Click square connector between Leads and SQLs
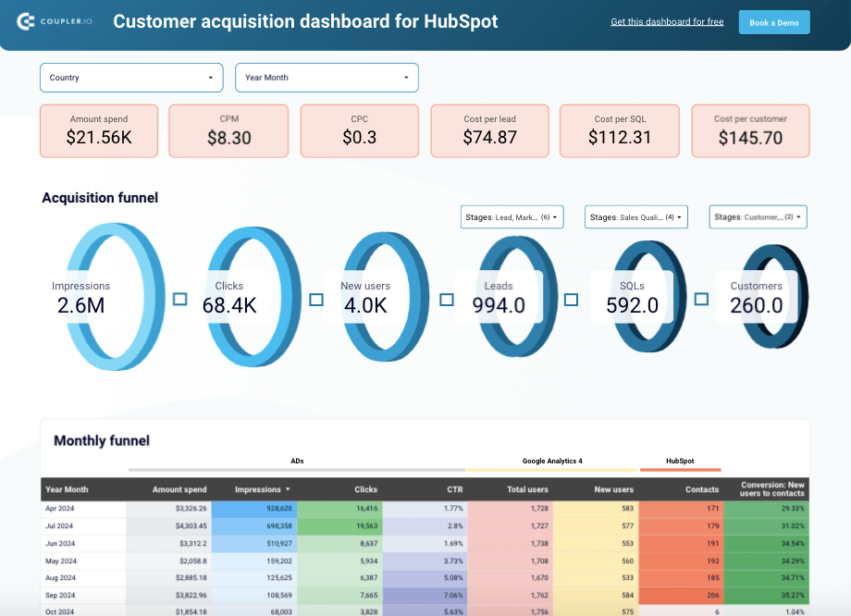This screenshot has height=616, width=851. click(x=571, y=300)
